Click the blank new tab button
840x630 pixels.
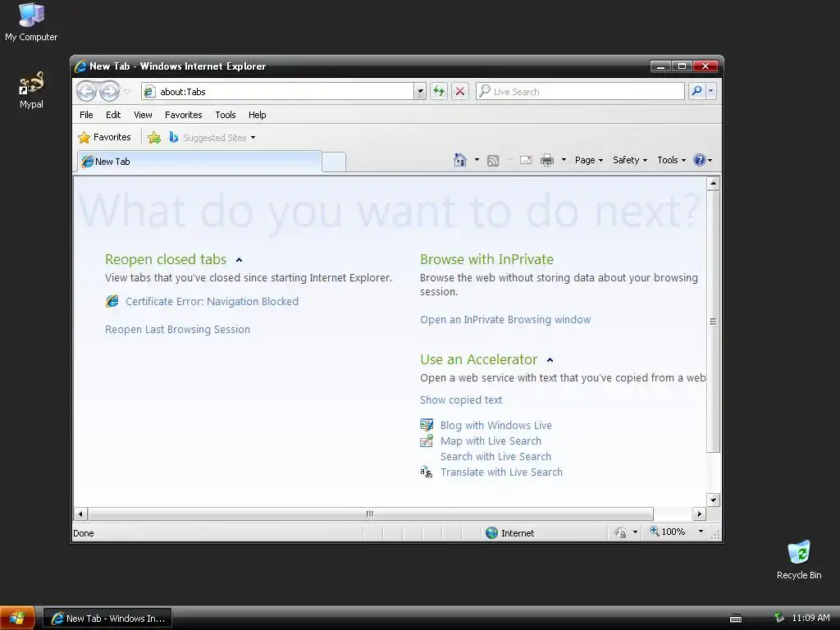[334, 162]
